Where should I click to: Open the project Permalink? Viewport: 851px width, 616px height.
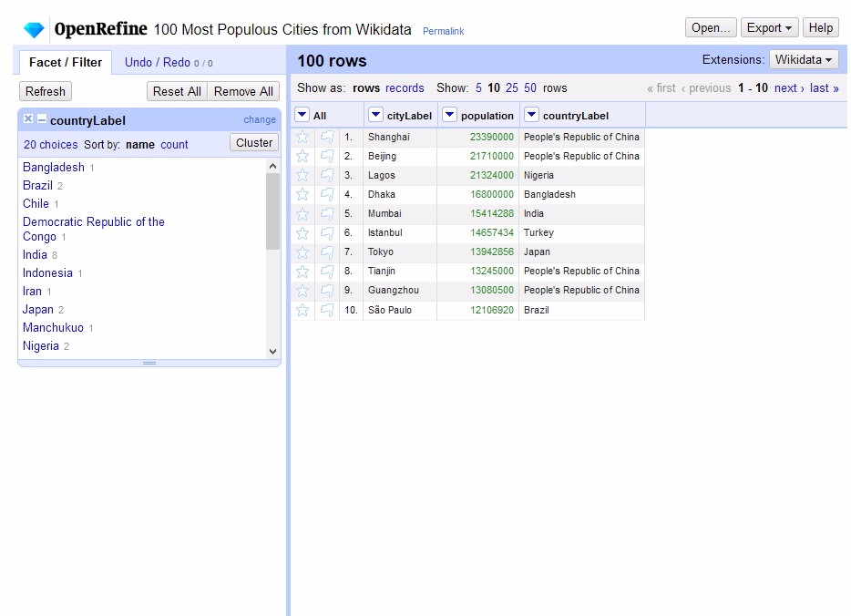(x=444, y=31)
